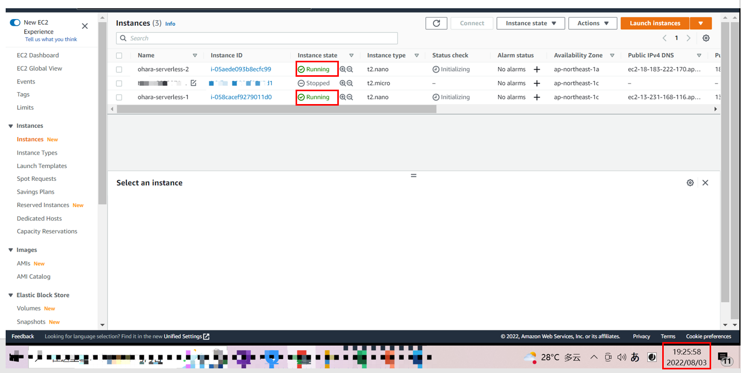Go to previous page arrow in pagination

[664, 38]
